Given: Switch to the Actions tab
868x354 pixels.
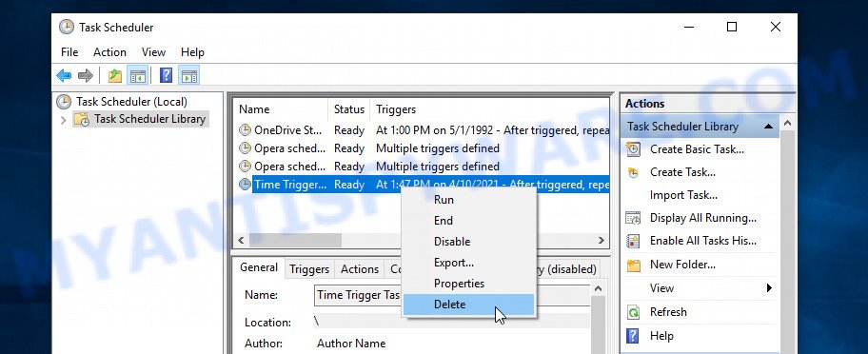Looking at the screenshot, I should [359, 269].
